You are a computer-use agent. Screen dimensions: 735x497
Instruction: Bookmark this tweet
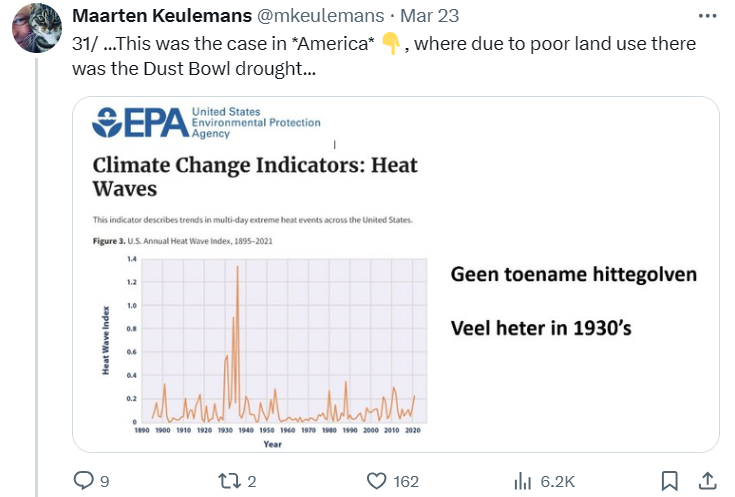(x=671, y=481)
